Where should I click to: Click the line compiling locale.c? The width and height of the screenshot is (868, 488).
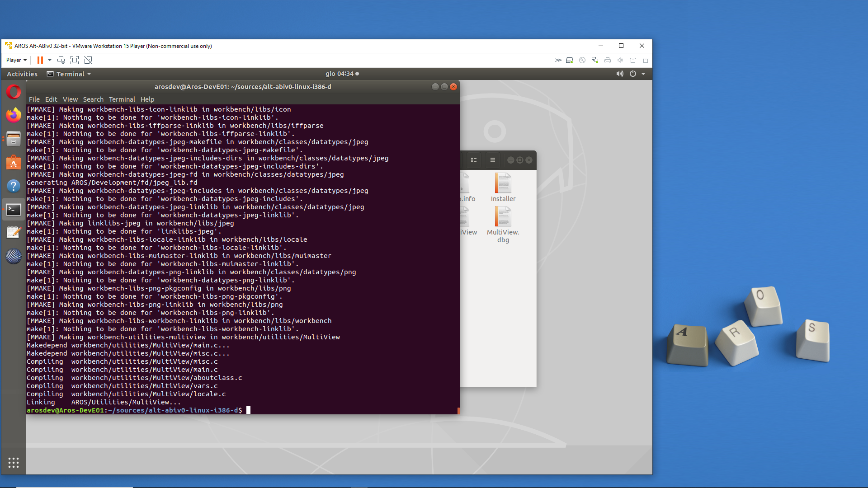pos(126,394)
